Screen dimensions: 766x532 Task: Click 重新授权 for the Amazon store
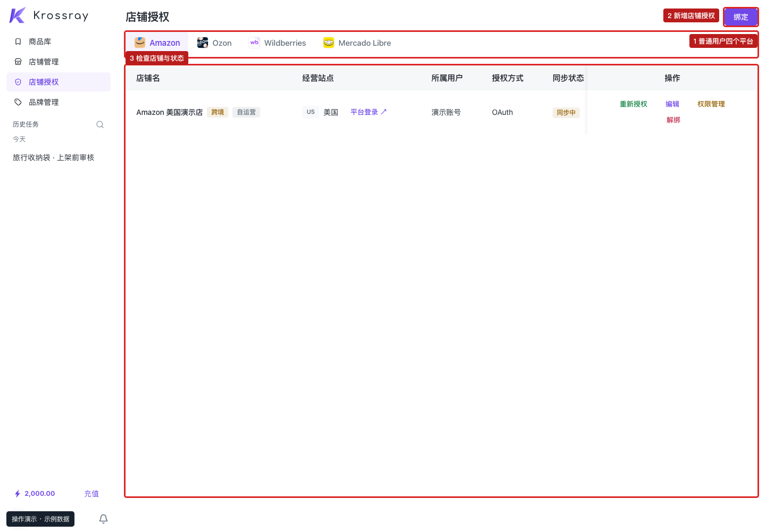click(634, 104)
